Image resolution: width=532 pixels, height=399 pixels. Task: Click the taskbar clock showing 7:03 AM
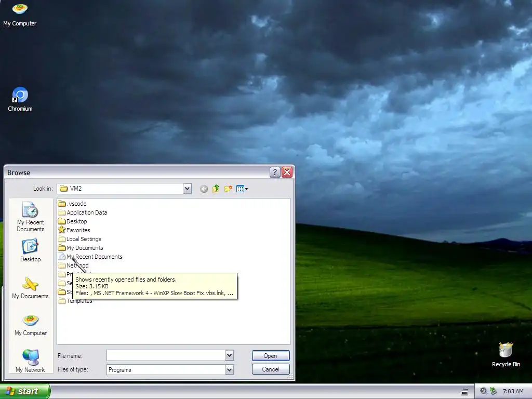click(x=513, y=391)
